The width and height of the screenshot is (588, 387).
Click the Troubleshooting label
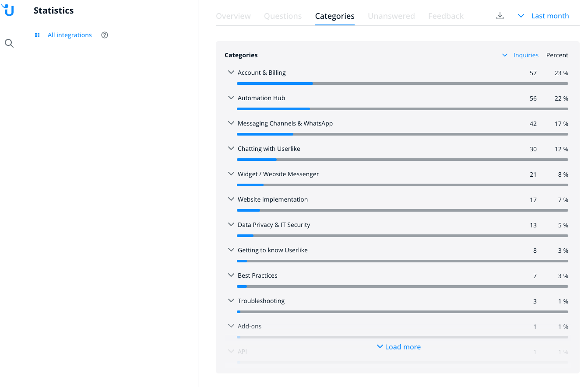click(x=261, y=301)
